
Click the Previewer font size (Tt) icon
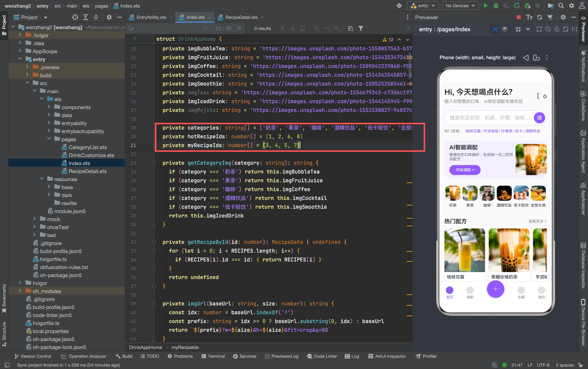529,17
